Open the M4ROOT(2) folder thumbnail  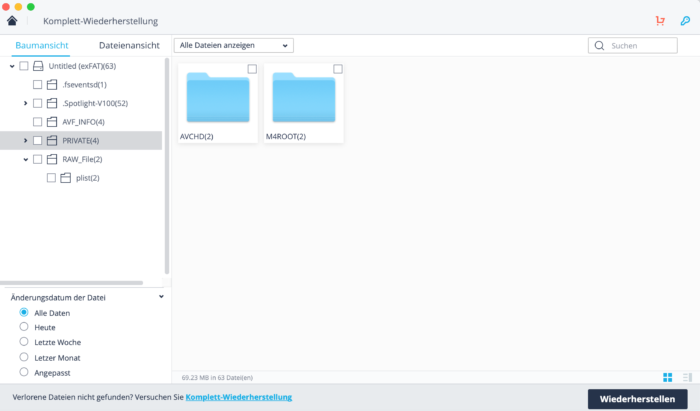coord(304,103)
